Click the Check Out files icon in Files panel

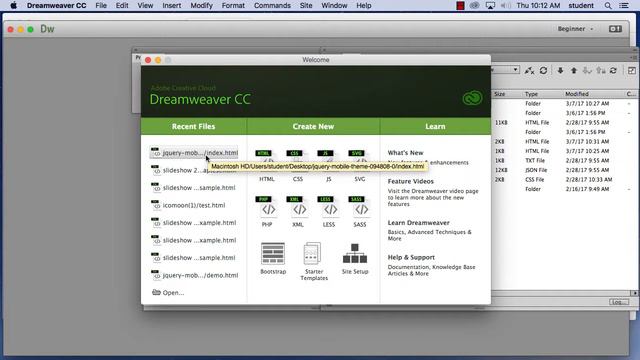tap(587, 71)
